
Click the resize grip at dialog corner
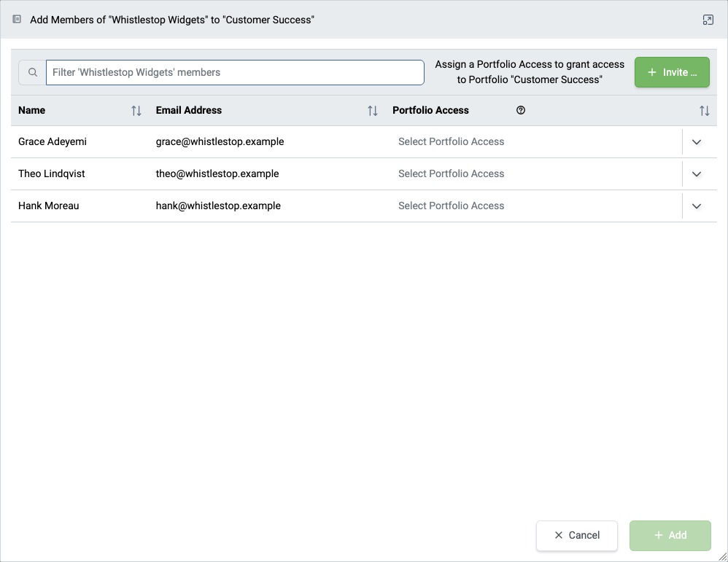(x=722, y=556)
